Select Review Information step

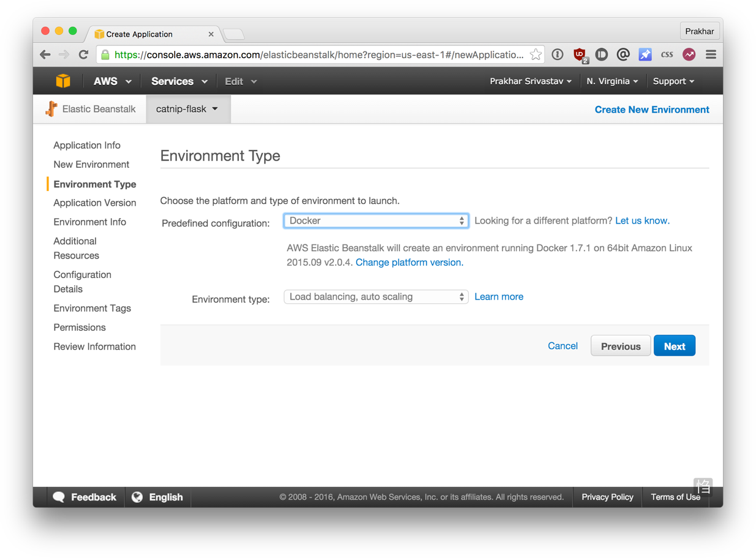pos(94,346)
